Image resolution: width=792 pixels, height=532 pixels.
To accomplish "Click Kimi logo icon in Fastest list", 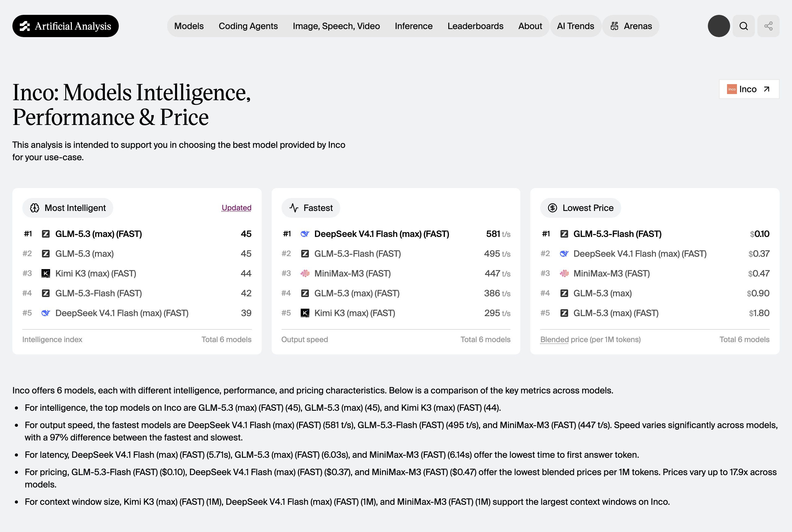I will [x=305, y=313].
